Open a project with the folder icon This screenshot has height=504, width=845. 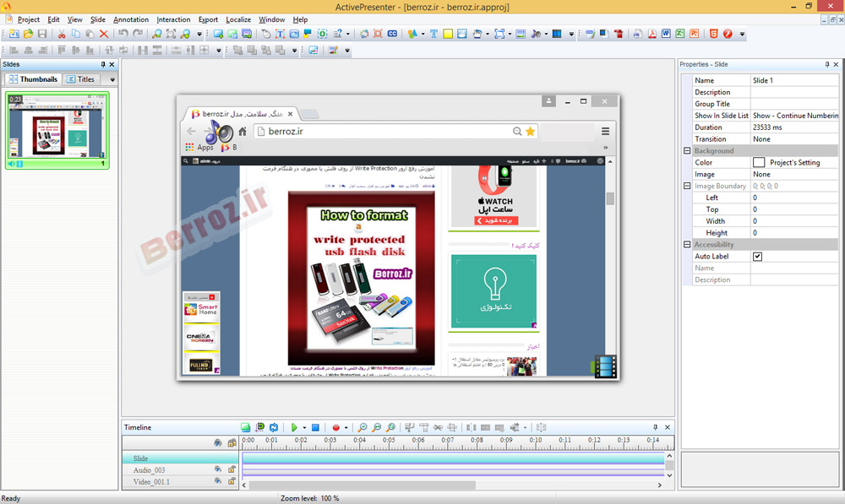pyautogui.click(x=28, y=34)
